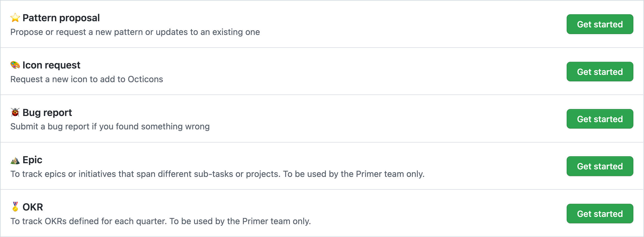Select the Bug report heading

[x=47, y=113]
